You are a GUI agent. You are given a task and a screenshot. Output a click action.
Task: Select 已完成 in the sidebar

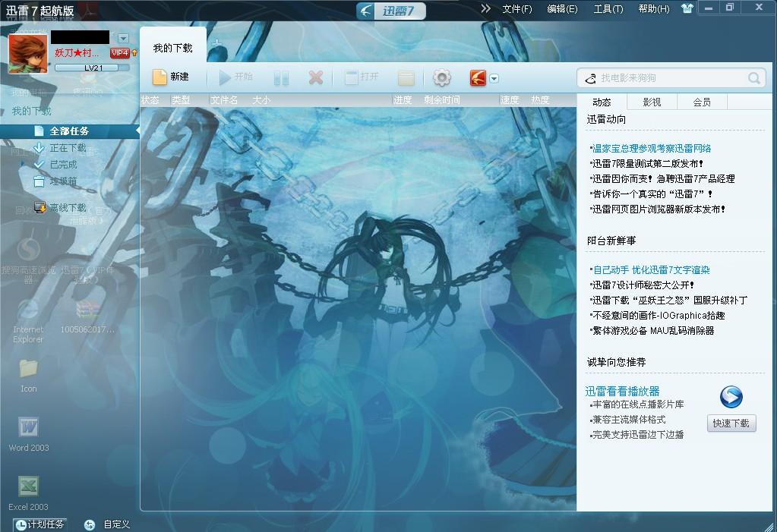63,164
